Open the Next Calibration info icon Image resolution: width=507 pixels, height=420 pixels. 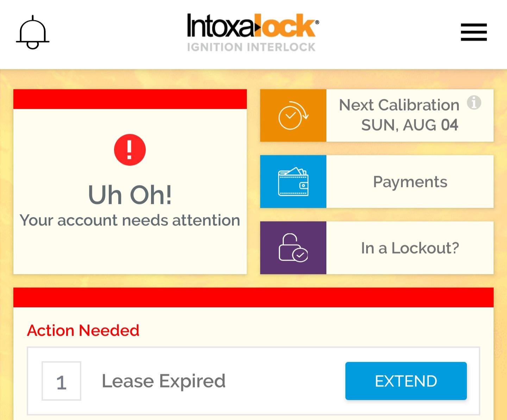[x=474, y=103]
